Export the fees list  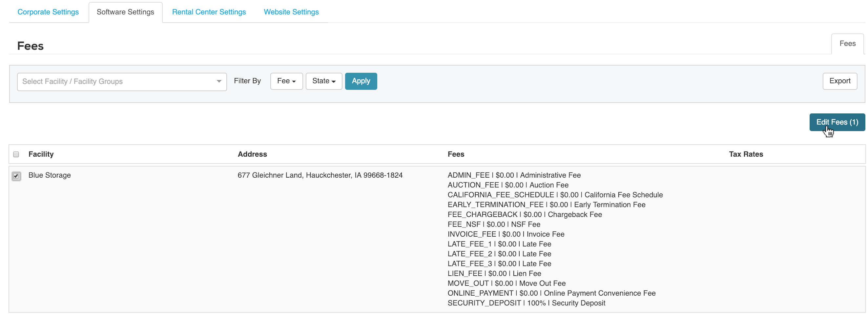(840, 81)
